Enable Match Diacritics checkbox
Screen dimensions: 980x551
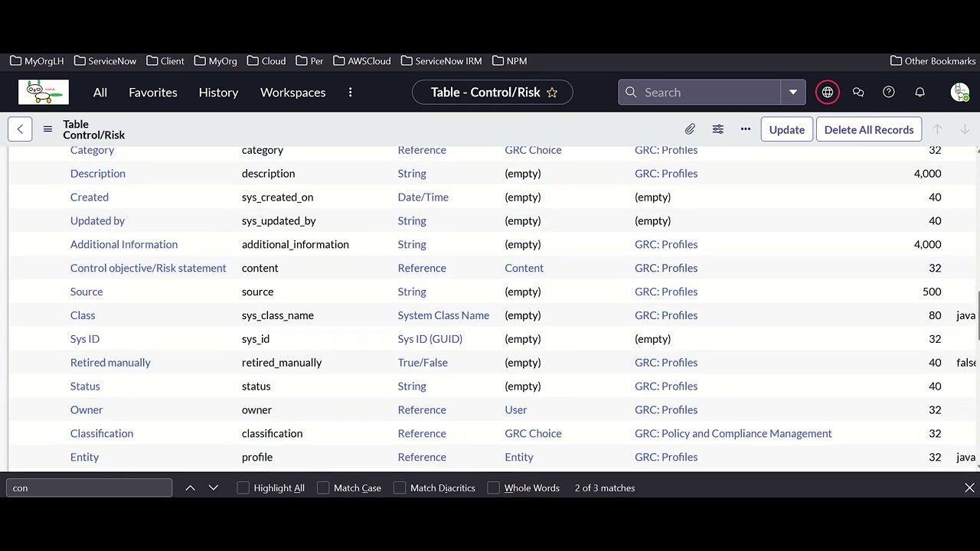400,487
